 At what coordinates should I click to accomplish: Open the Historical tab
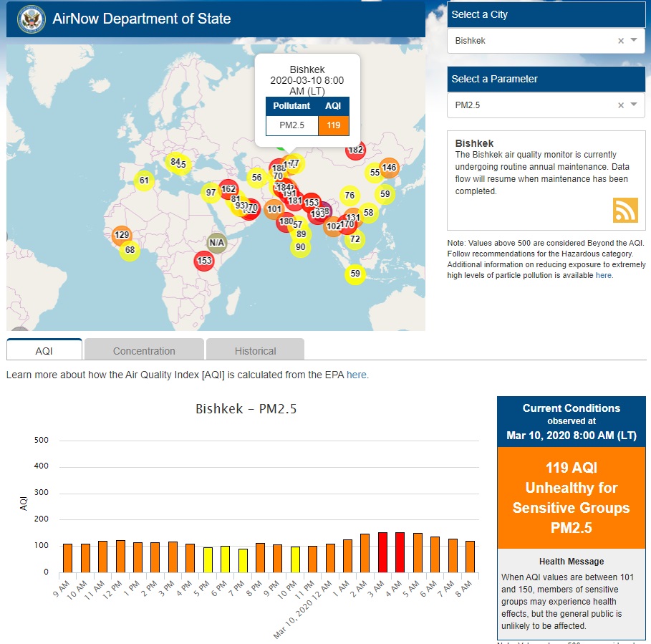click(255, 351)
